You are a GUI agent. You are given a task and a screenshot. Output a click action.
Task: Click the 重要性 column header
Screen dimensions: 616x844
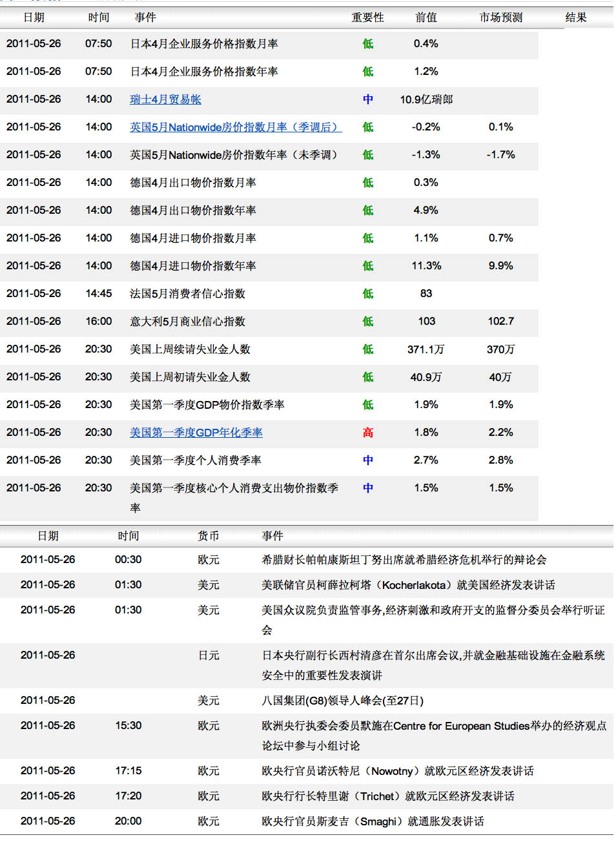coord(367,17)
